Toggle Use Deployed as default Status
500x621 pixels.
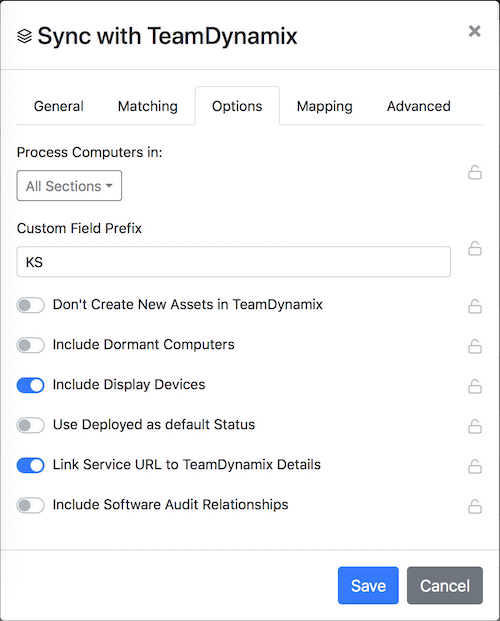pyautogui.click(x=31, y=425)
